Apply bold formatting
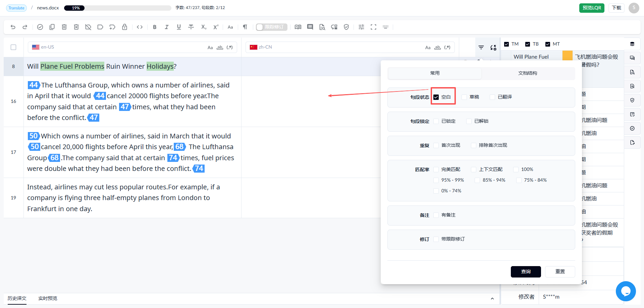 155,27
